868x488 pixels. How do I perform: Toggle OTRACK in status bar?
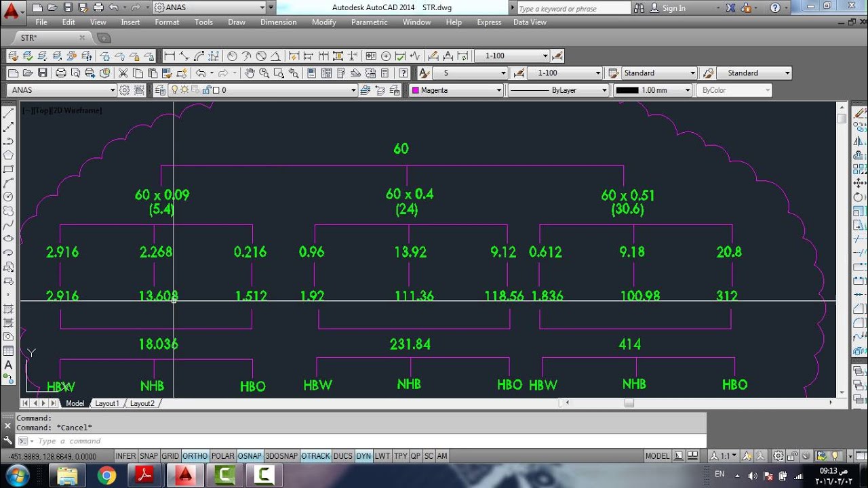[315, 456]
